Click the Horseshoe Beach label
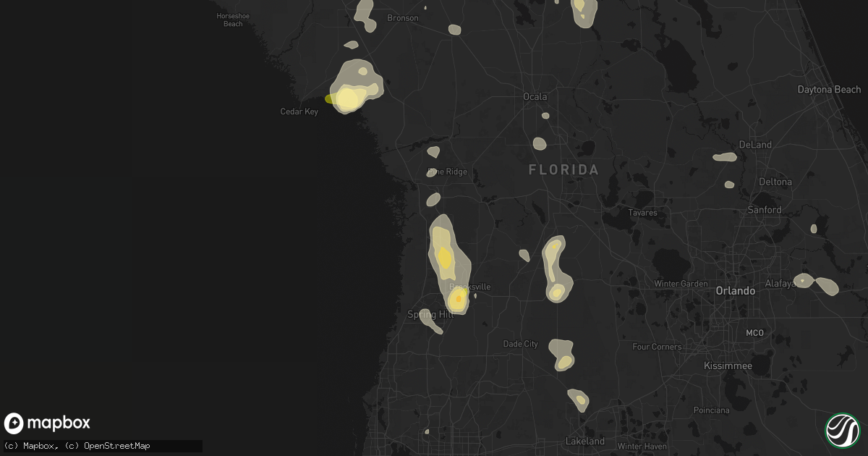Image resolution: width=868 pixels, height=456 pixels. click(x=233, y=20)
